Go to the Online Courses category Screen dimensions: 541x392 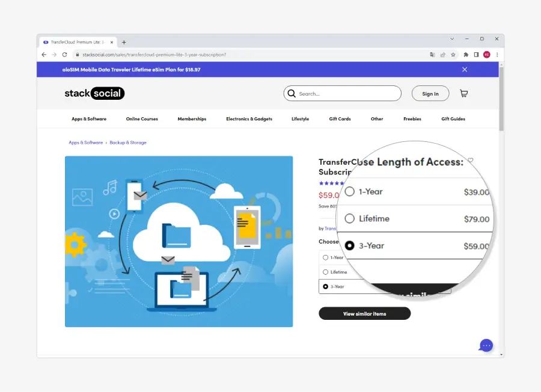(142, 119)
